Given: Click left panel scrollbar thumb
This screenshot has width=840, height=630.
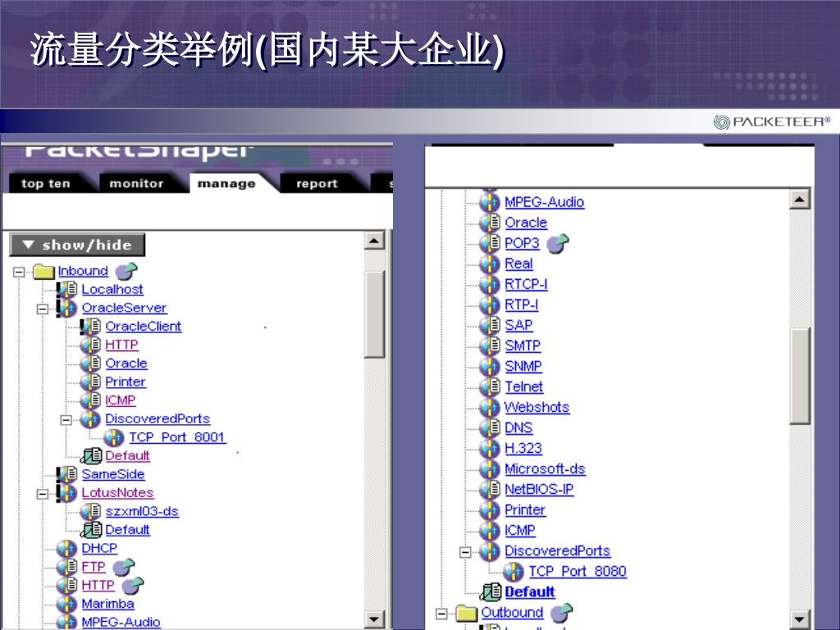Looking at the screenshot, I should [374, 314].
